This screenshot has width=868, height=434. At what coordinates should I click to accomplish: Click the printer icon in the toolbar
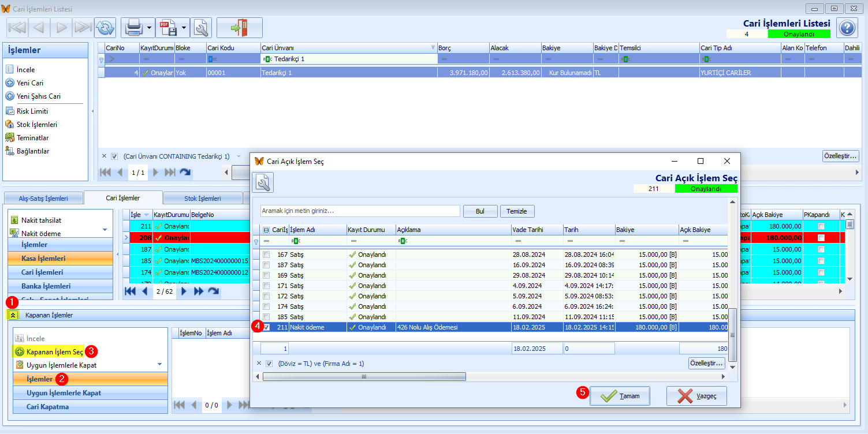click(x=133, y=27)
